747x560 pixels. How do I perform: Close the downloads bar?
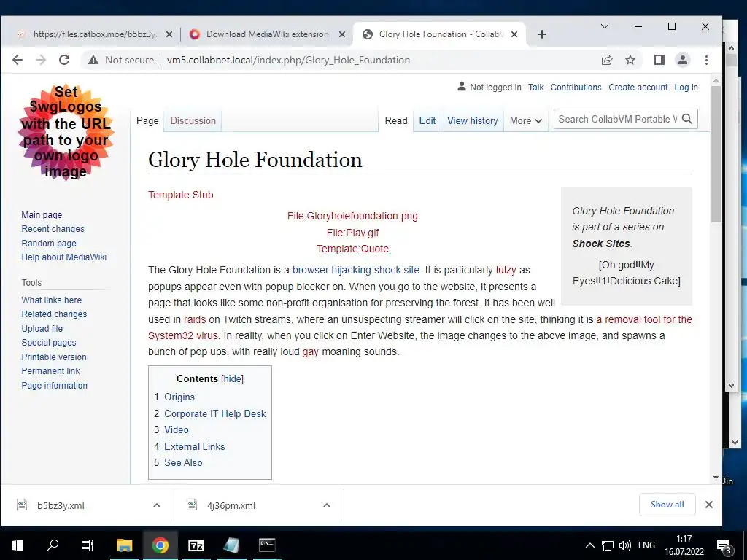(709, 505)
